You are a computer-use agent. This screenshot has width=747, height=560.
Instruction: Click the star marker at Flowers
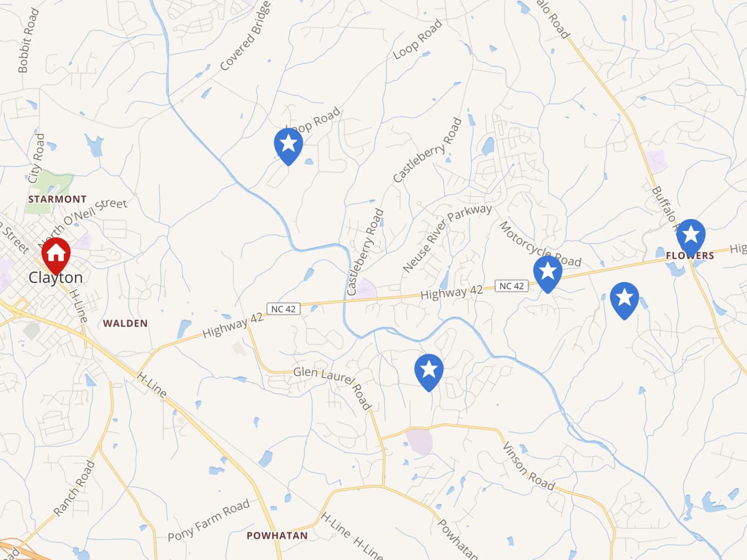point(691,238)
